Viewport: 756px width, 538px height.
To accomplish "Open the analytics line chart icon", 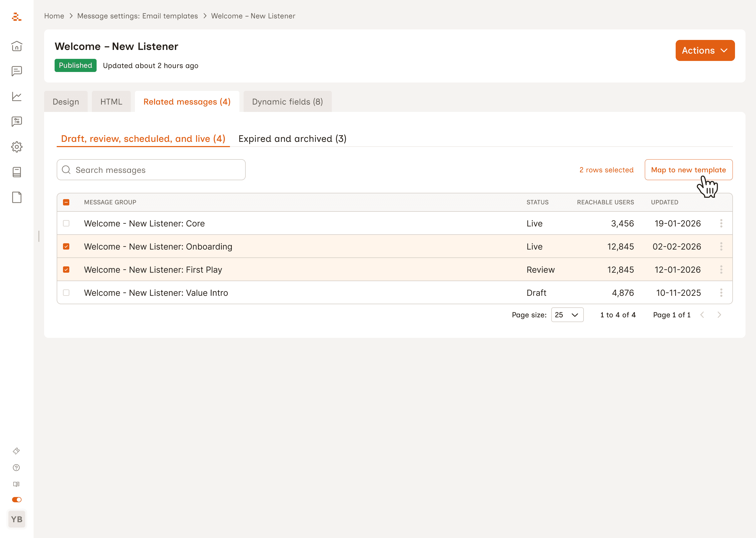I will 17,96.
